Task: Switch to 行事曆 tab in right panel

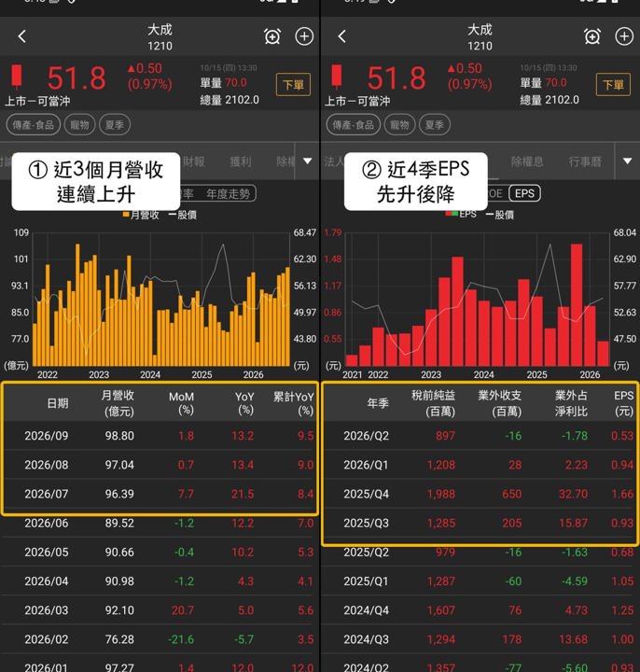Action: point(585,161)
